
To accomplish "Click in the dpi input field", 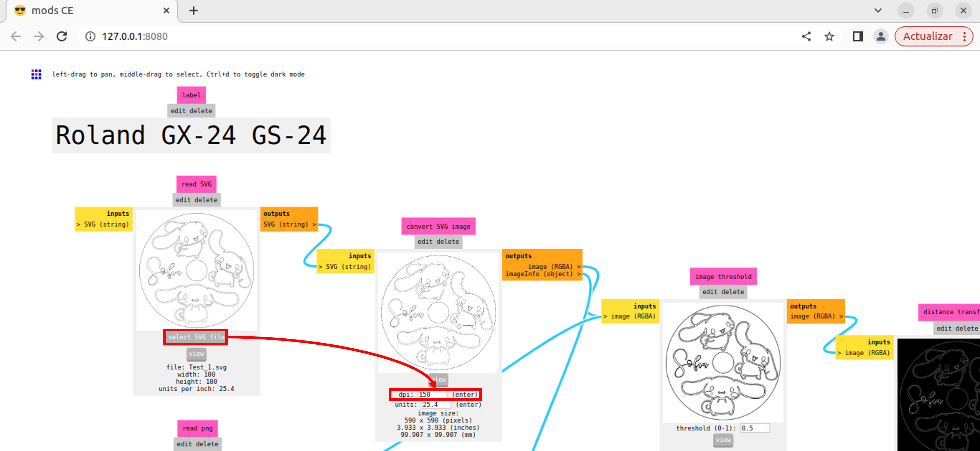I will click(x=433, y=395).
